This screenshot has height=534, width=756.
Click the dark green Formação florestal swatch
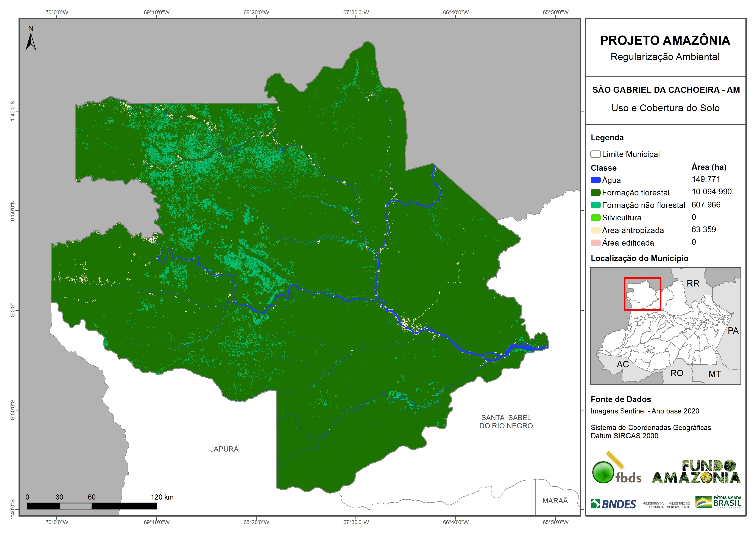coord(595,192)
